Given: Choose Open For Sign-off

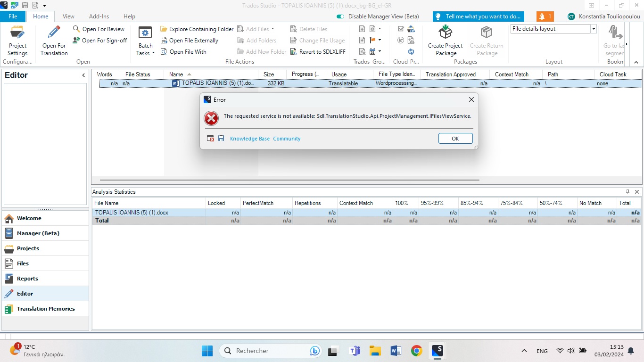Looking at the screenshot, I should pyautogui.click(x=99, y=41).
